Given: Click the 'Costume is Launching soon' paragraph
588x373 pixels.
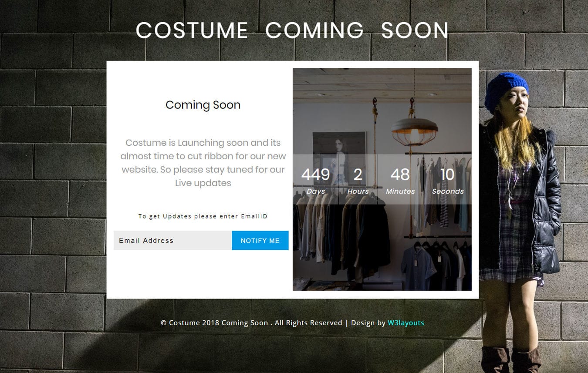Looking at the screenshot, I should (x=203, y=163).
